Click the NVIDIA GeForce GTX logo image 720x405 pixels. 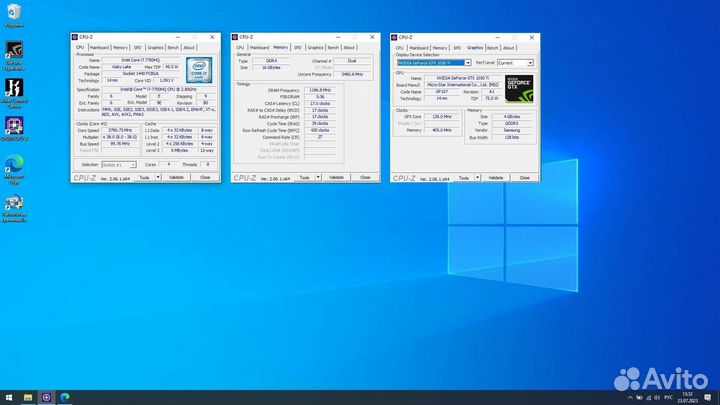519,89
